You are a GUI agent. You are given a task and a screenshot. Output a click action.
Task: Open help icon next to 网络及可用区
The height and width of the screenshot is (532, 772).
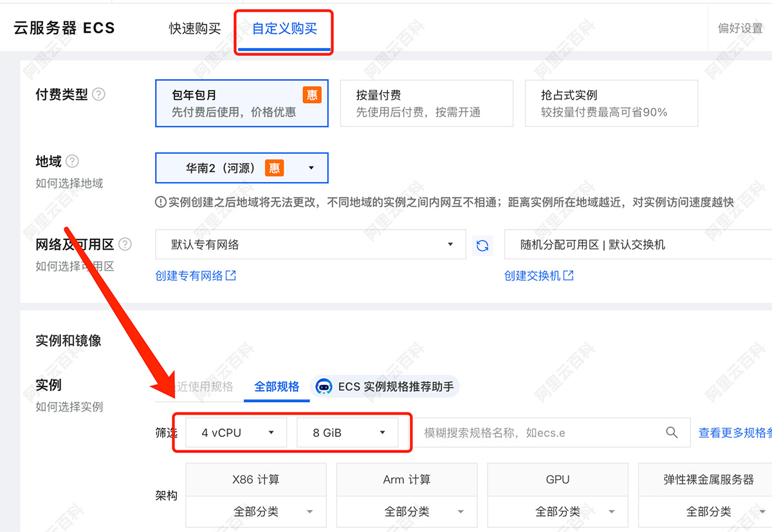pos(125,244)
